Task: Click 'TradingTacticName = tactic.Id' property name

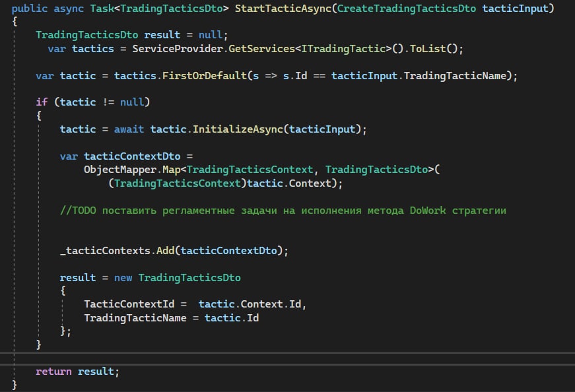Action: 135,318
